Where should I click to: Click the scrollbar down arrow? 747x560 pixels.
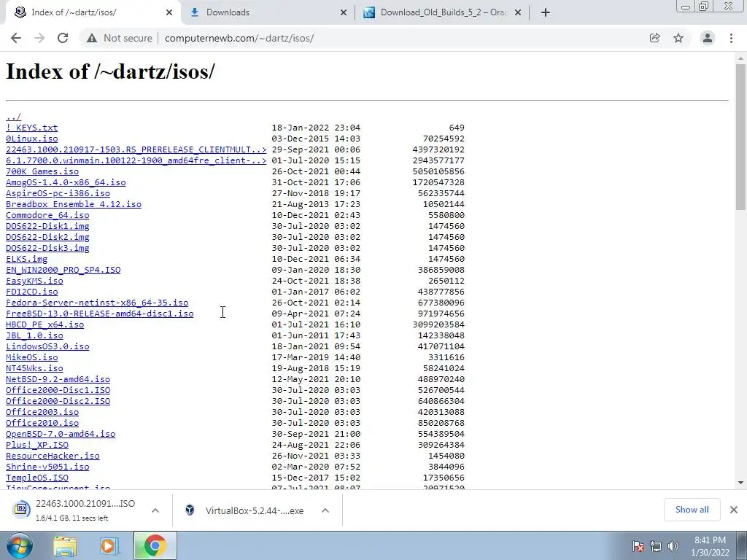click(740, 483)
